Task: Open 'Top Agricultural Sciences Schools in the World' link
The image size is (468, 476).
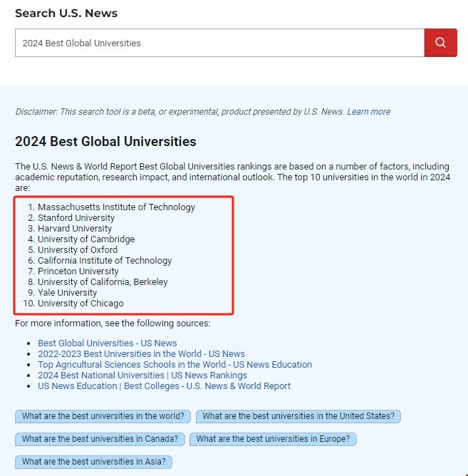Action: 175,364
